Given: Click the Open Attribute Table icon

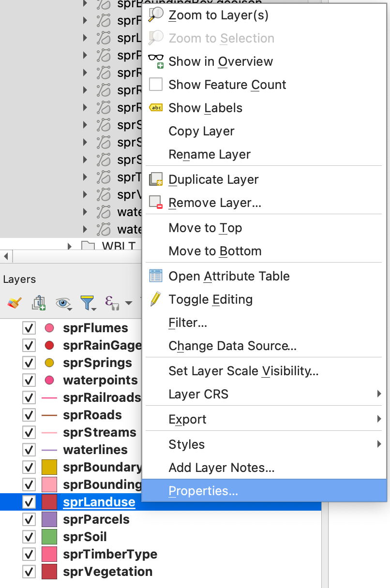Looking at the screenshot, I should (156, 276).
